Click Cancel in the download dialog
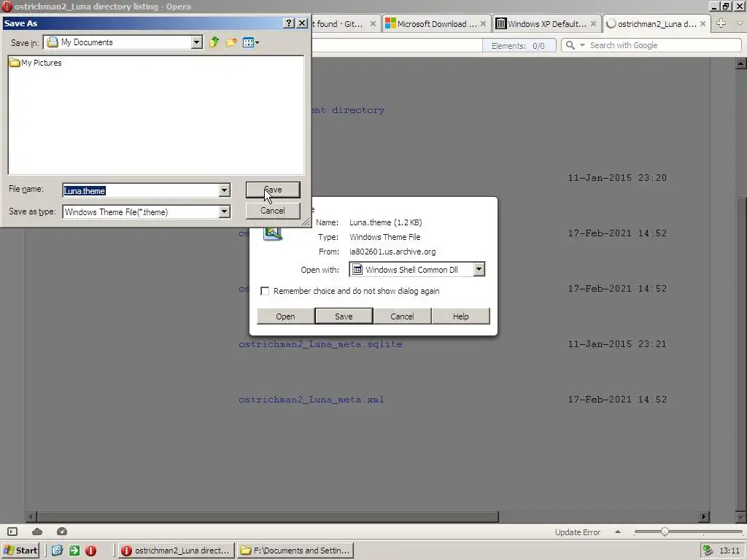This screenshot has width=747, height=560. (x=402, y=316)
